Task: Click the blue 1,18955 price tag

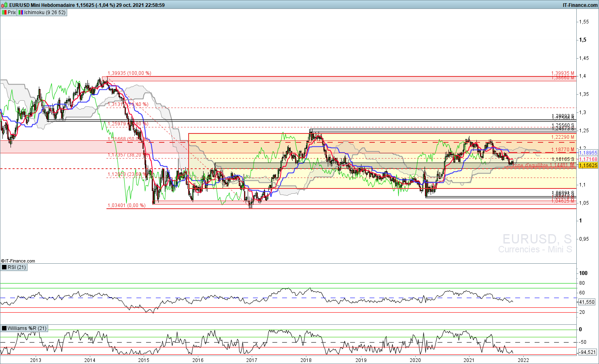Action: point(588,153)
